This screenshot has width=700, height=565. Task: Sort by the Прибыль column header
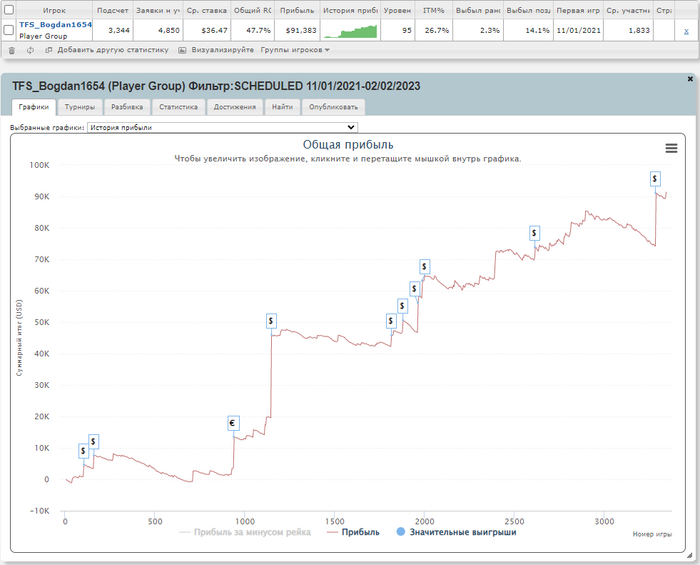pos(297,10)
